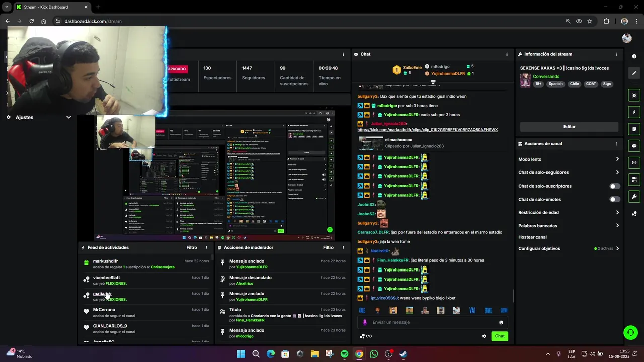Open Spotify from the taskbar
Viewport: 644px width, 362px height.
(344, 354)
